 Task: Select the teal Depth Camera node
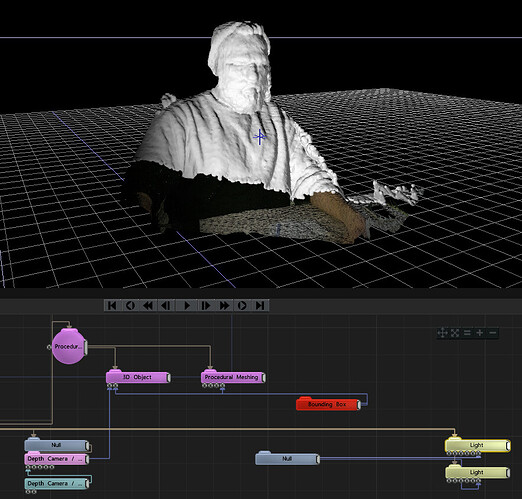pyautogui.click(x=56, y=483)
